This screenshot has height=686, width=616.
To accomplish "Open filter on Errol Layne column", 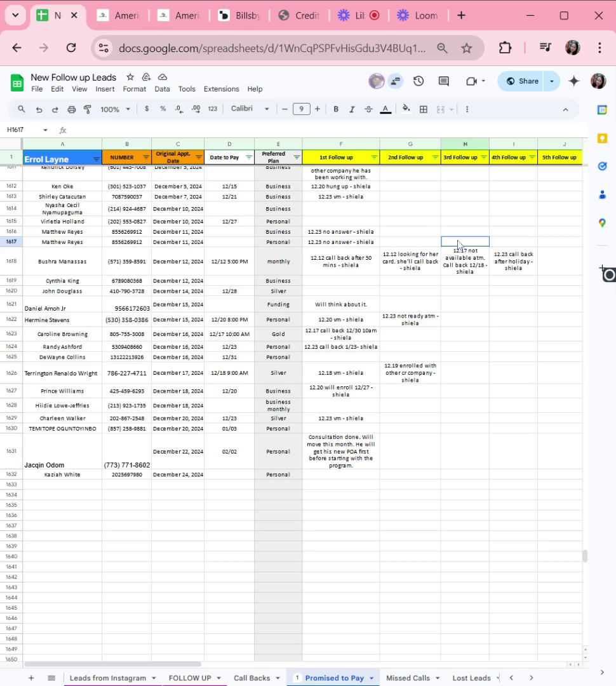I will click(x=97, y=159).
